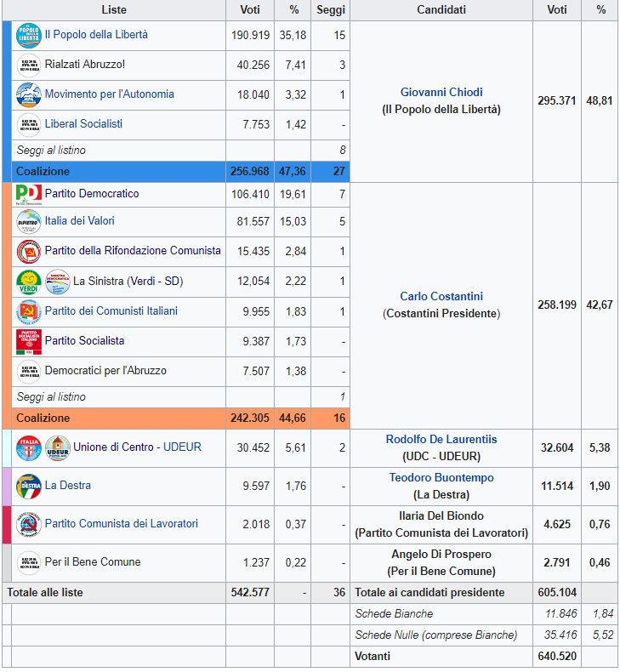Open the La Destra party logo
This screenshot has height=672, width=620.
[29, 486]
